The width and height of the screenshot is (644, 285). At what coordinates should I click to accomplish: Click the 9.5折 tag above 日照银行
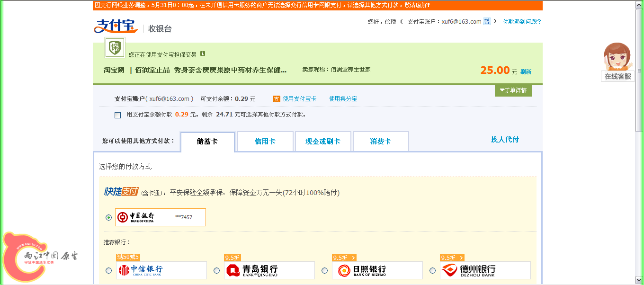(344, 258)
